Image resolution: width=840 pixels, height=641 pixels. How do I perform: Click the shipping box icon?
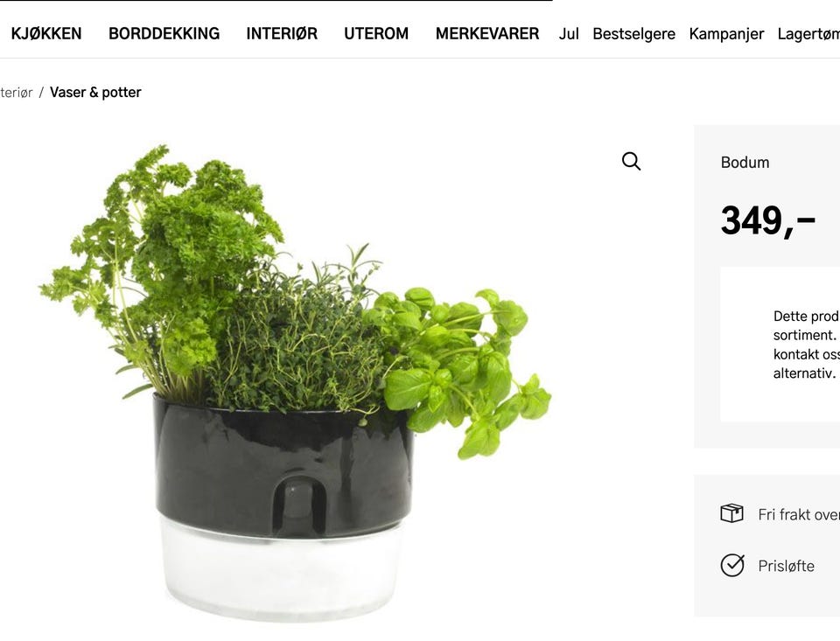click(731, 513)
